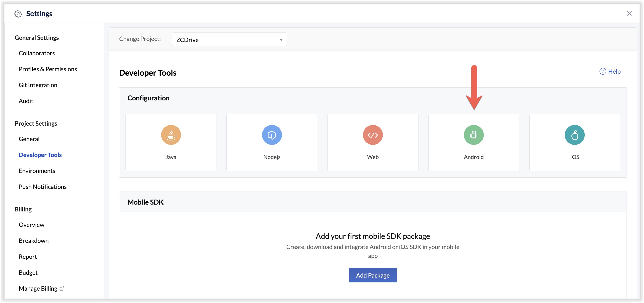
Task: Open Push Notifications settings
Action: (x=43, y=187)
